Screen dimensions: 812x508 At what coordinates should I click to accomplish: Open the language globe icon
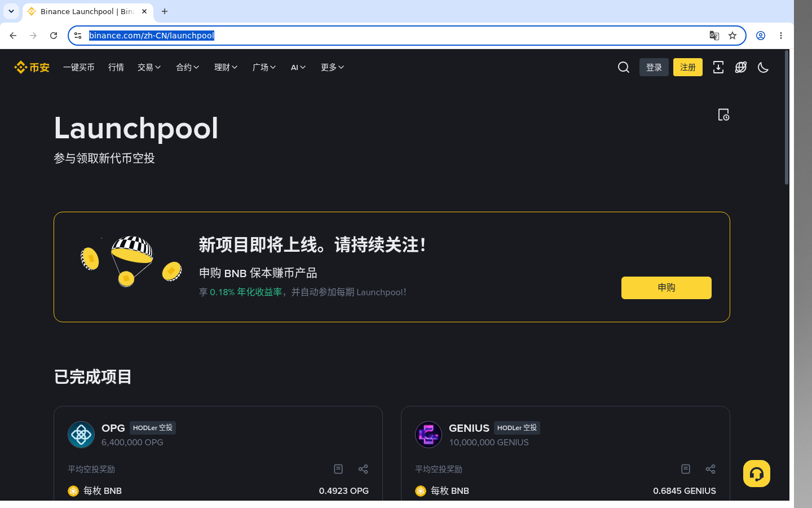[741, 67]
